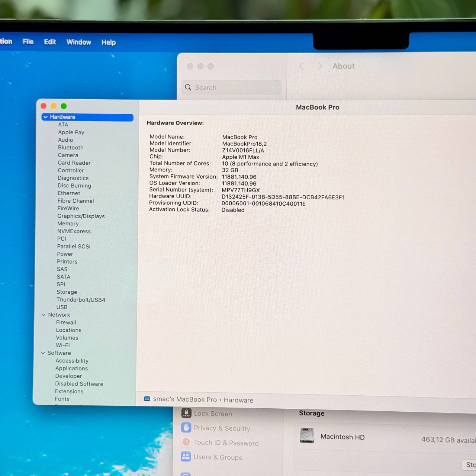The width and height of the screenshot is (476, 476).
Task: Click the Touch ID & Password fingerprint icon
Action: (186, 443)
